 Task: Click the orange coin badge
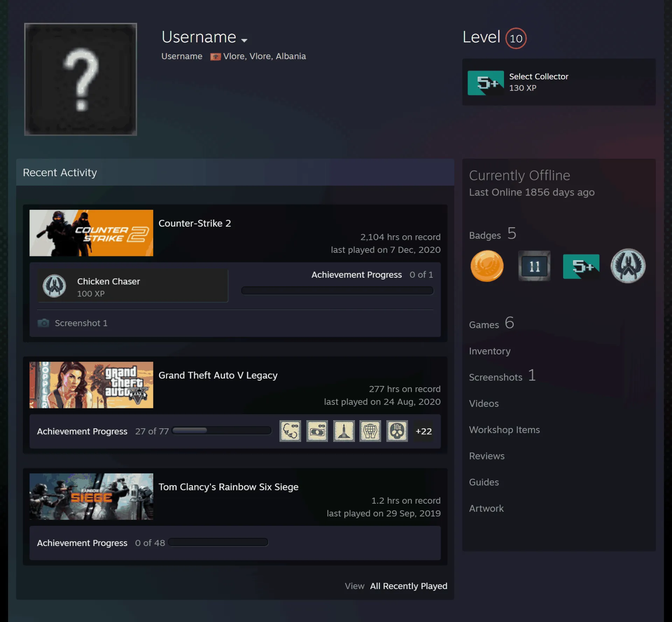pos(487,266)
